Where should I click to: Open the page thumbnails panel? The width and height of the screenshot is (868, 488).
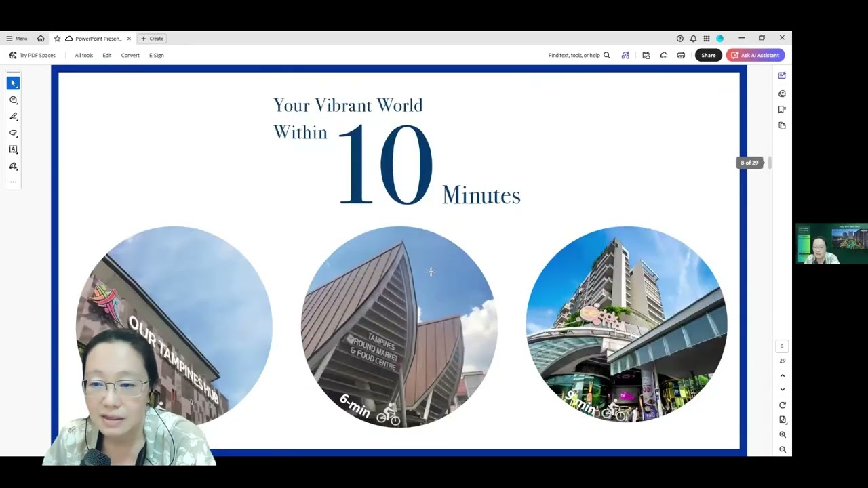782,125
